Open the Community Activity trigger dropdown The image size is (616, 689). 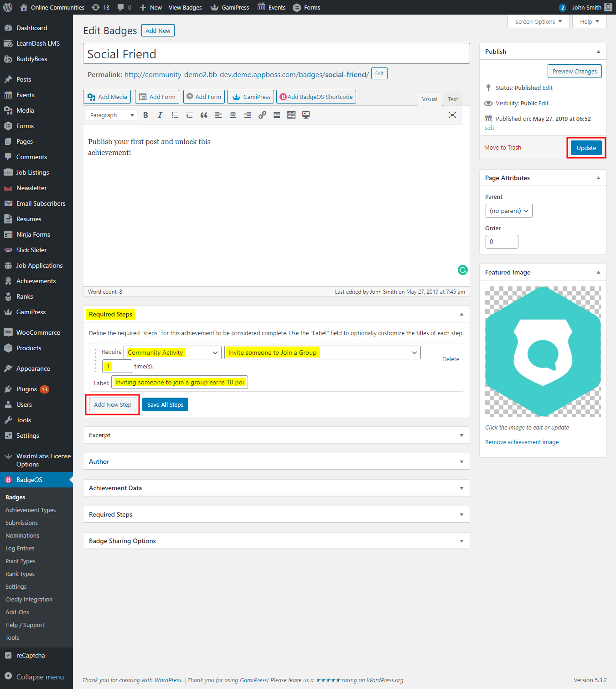tap(172, 352)
